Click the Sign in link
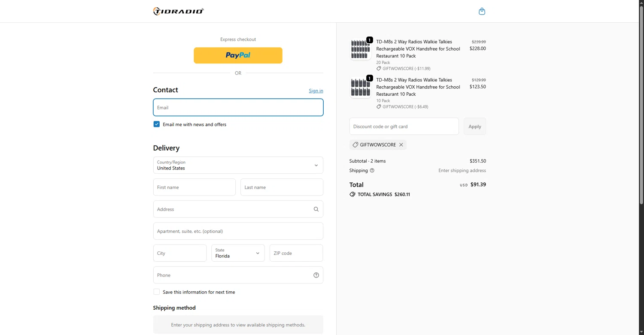The image size is (644, 335). coord(316,91)
